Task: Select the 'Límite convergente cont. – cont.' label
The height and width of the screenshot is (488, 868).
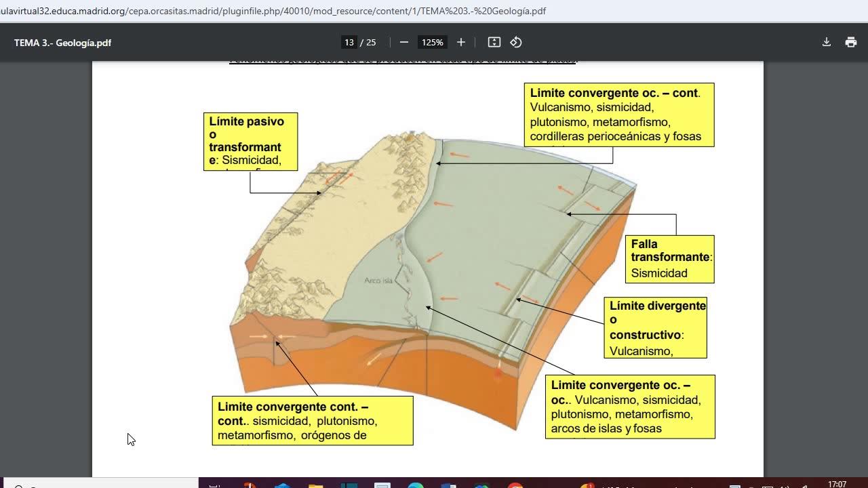Action: pos(312,420)
